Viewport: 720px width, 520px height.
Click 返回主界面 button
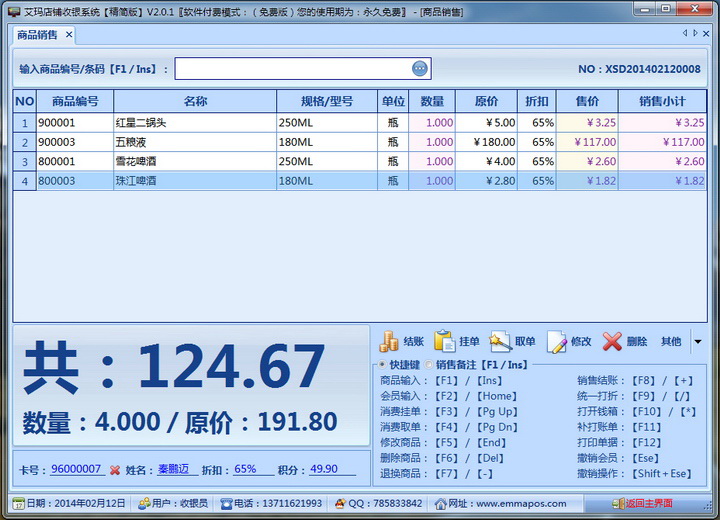click(643, 503)
